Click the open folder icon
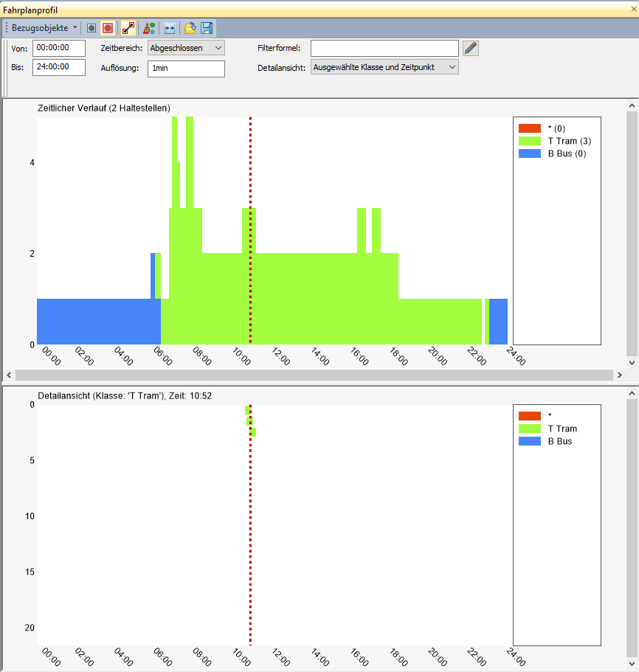Viewport: 639px width, 672px height. coord(190,28)
